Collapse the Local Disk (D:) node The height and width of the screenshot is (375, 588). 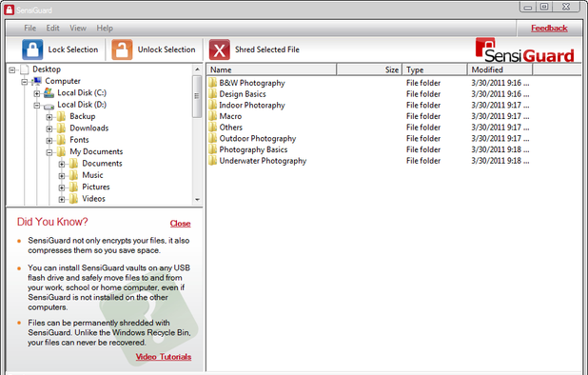(x=37, y=106)
